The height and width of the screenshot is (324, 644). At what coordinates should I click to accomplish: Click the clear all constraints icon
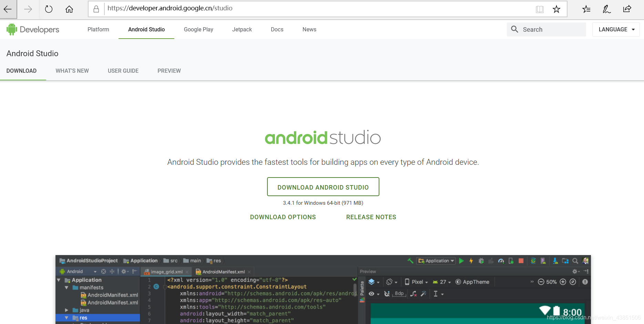pyautogui.click(x=413, y=294)
